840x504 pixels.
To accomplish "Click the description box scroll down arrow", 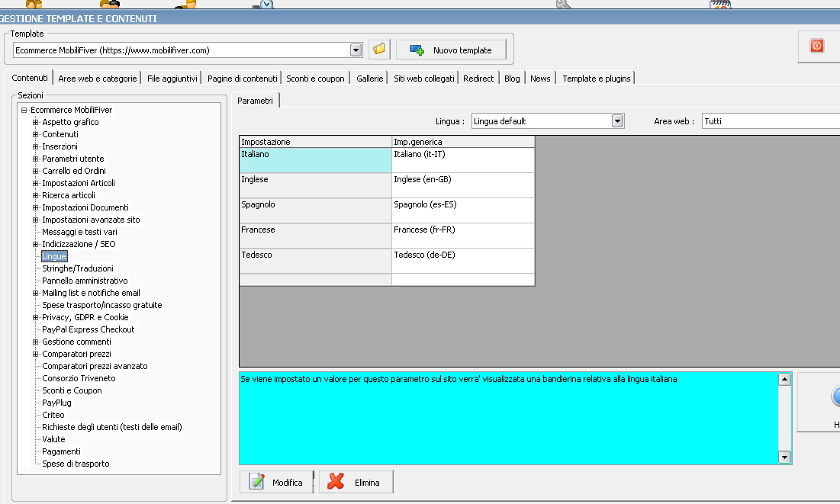I will pyautogui.click(x=784, y=457).
